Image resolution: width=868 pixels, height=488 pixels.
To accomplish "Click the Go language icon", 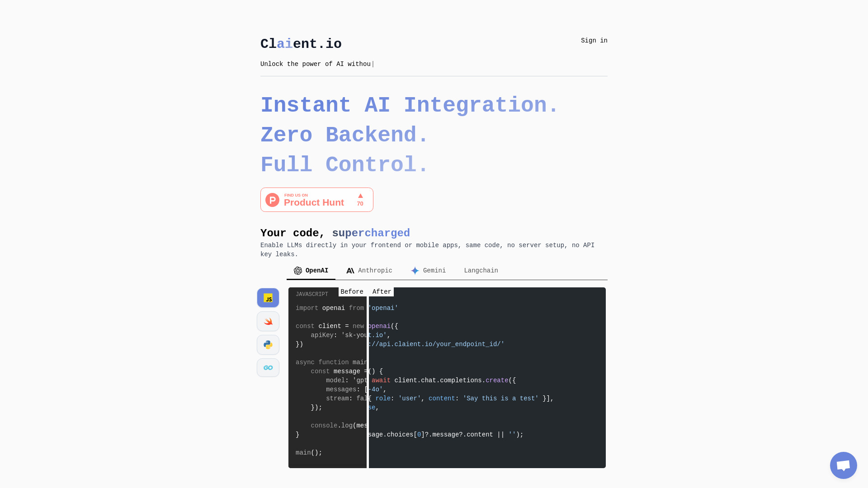I will (x=268, y=368).
